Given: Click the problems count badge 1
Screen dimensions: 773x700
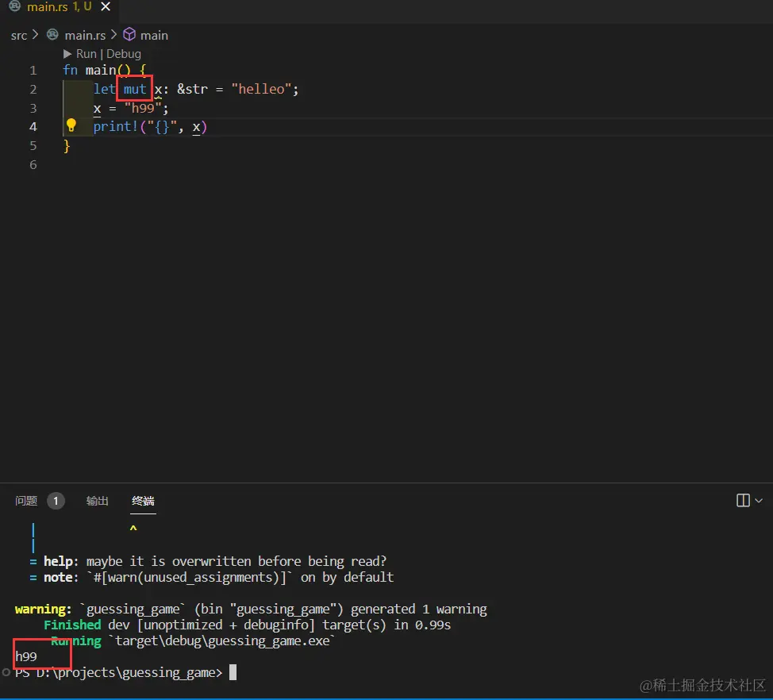Looking at the screenshot, I should point(56,502).
